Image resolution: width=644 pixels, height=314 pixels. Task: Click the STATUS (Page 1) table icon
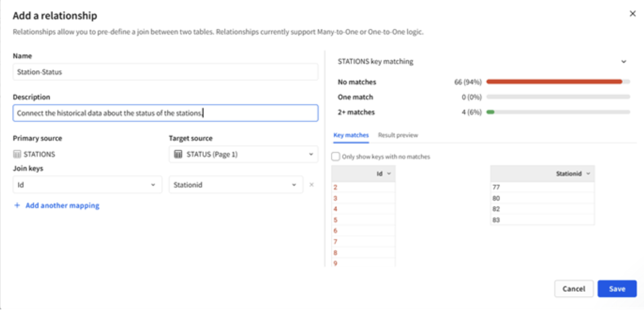[178, 154]
